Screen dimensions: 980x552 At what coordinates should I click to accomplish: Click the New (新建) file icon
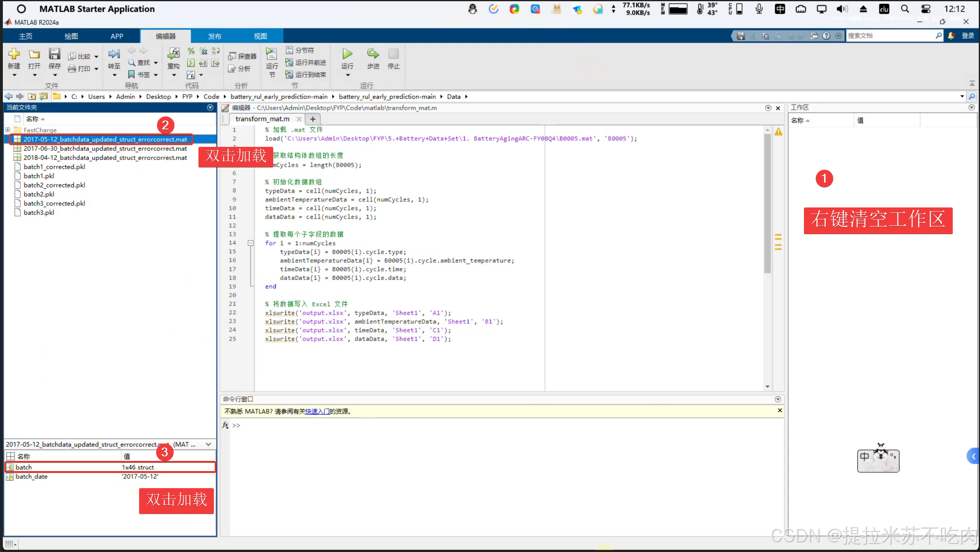pyautogui.click(x=14, y=54)
